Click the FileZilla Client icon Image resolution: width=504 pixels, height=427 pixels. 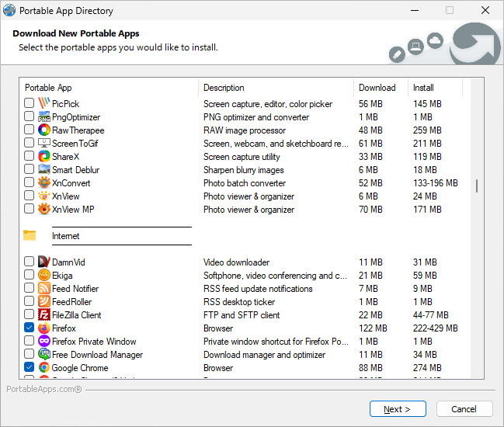click(44, 315)
